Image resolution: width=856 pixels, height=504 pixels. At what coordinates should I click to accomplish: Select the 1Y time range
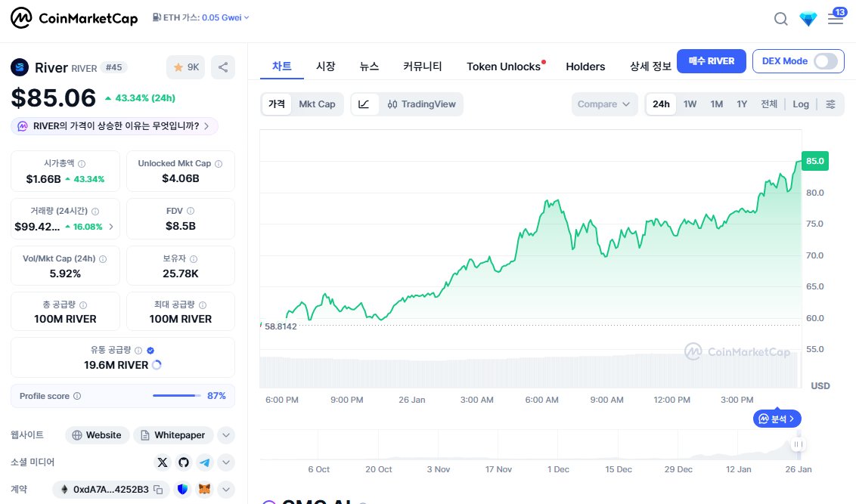coord(742,104)
